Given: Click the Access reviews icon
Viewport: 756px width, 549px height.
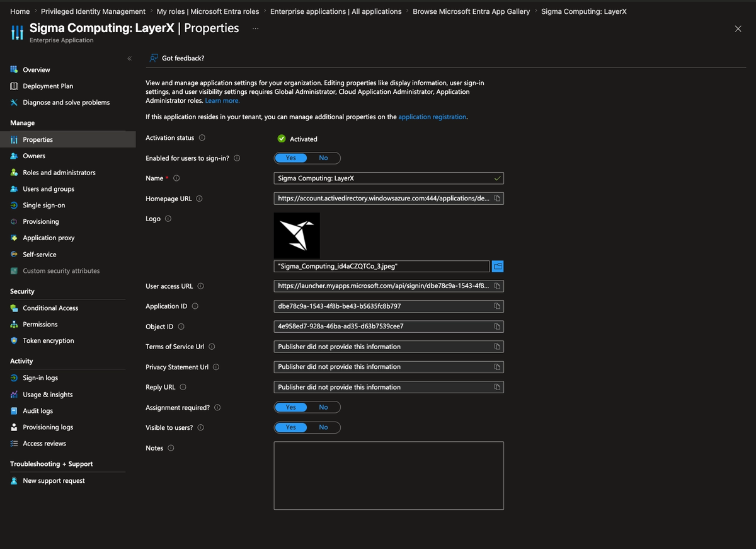Looking at the screenshot, I should tap(14, 443).
